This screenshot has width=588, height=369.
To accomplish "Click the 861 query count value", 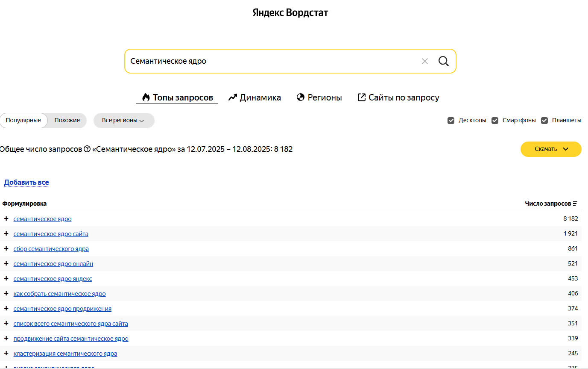I will [573, 248].
